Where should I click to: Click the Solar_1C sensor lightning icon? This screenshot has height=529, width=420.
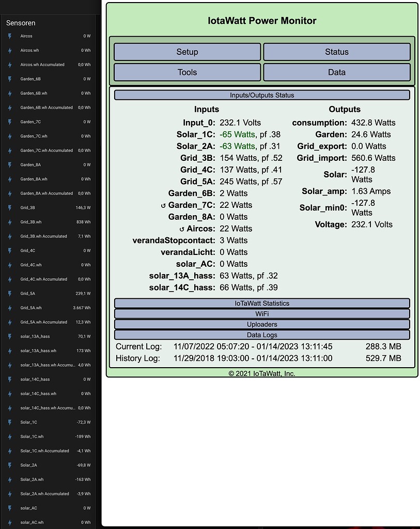pyautogui.click(x=10, y=422)
